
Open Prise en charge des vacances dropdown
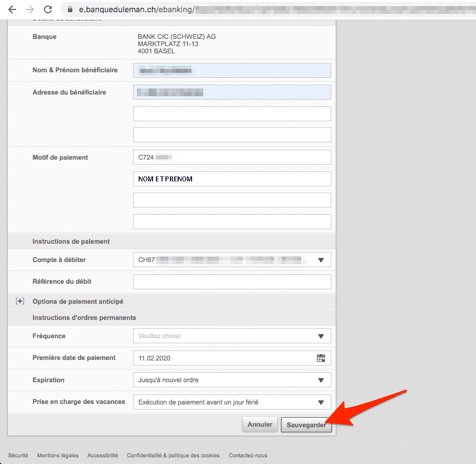point(232,402)
